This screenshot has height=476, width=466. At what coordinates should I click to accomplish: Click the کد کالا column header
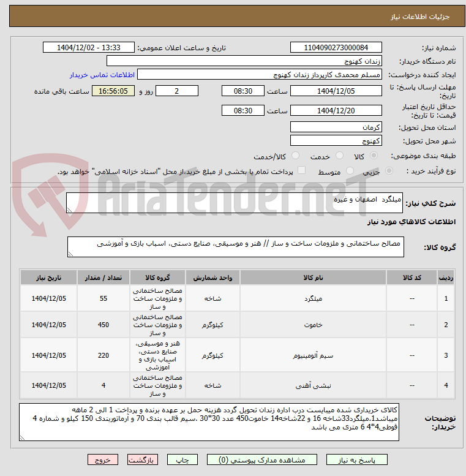point(412,278)
